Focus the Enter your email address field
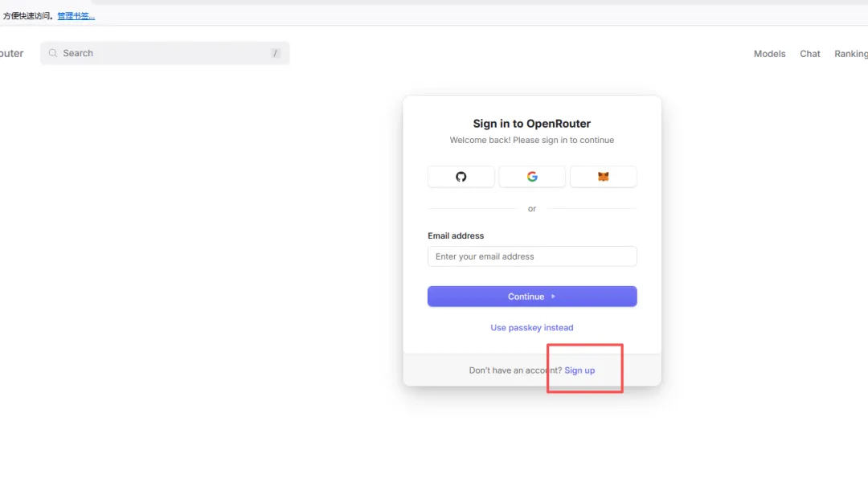The width and height of the screenshot is (868, 491). pyautogui.click(x=532, y=256)
